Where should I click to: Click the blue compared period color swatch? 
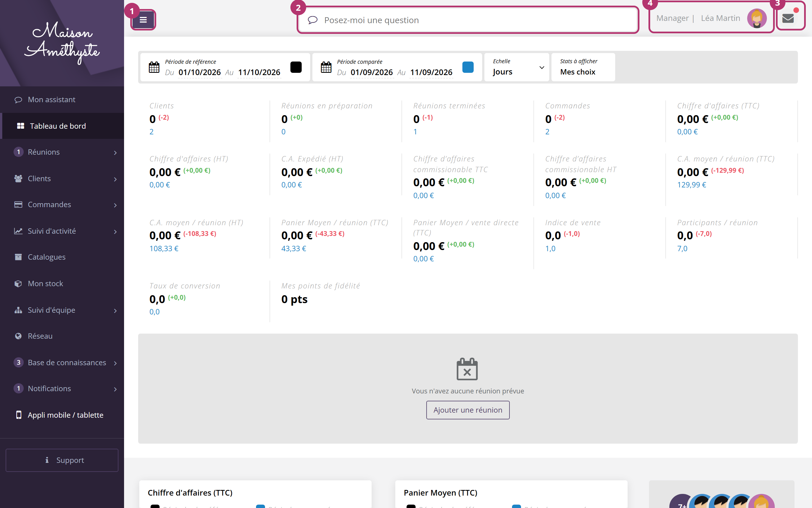468,67
